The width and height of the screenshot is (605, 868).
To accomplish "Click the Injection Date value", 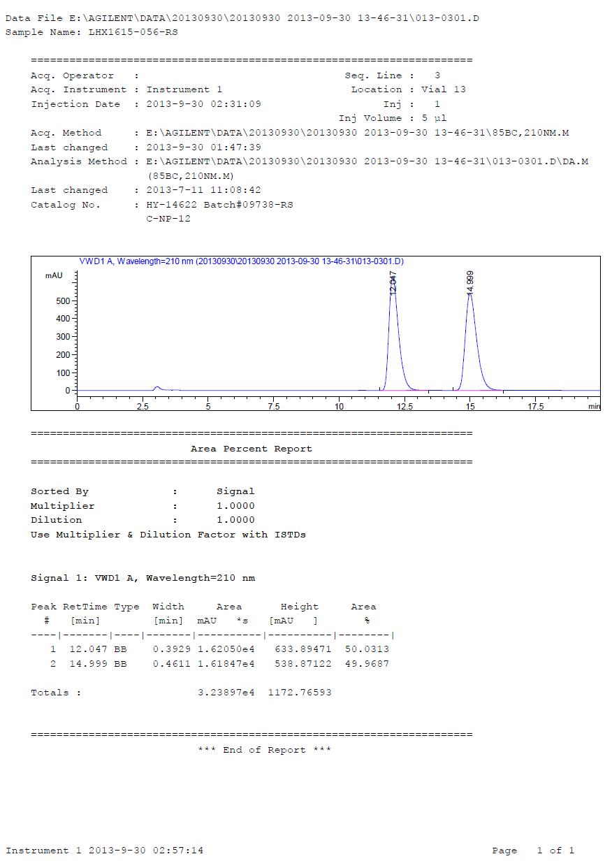I will pos(203,104).
